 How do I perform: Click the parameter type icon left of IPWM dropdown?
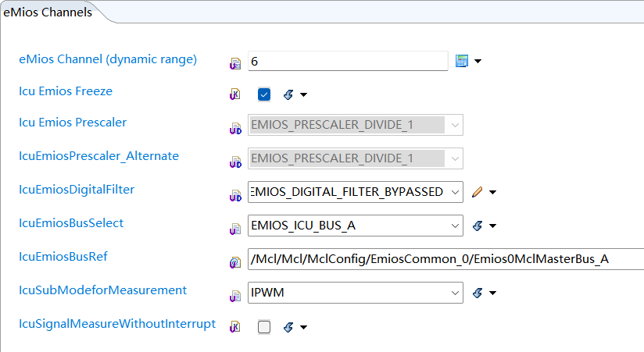[x=234, y=296]
